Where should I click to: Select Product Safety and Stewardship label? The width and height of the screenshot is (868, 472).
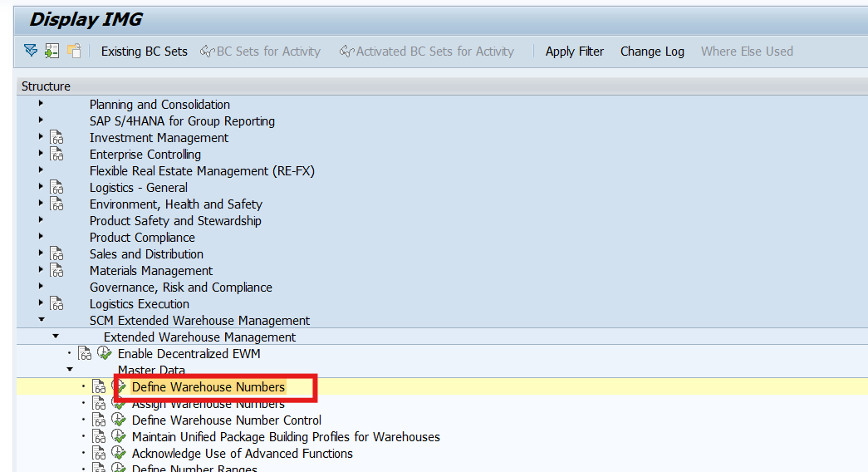(175, 220)
